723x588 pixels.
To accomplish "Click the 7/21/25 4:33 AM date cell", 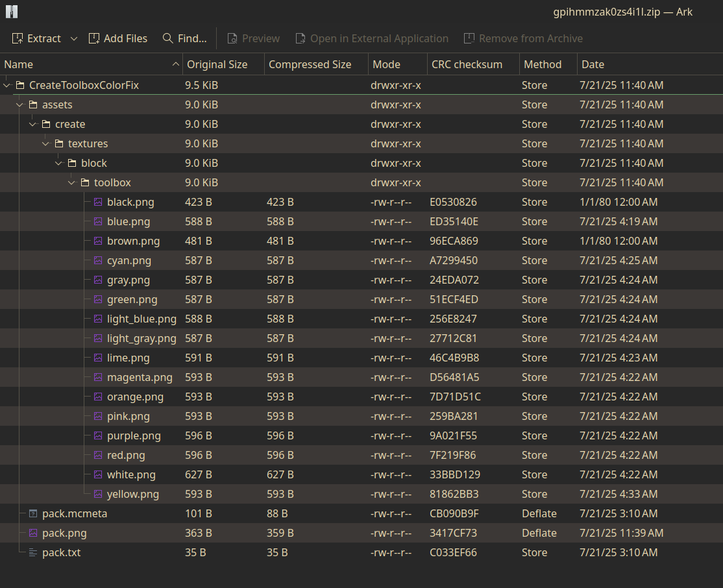I will (619, 494).
